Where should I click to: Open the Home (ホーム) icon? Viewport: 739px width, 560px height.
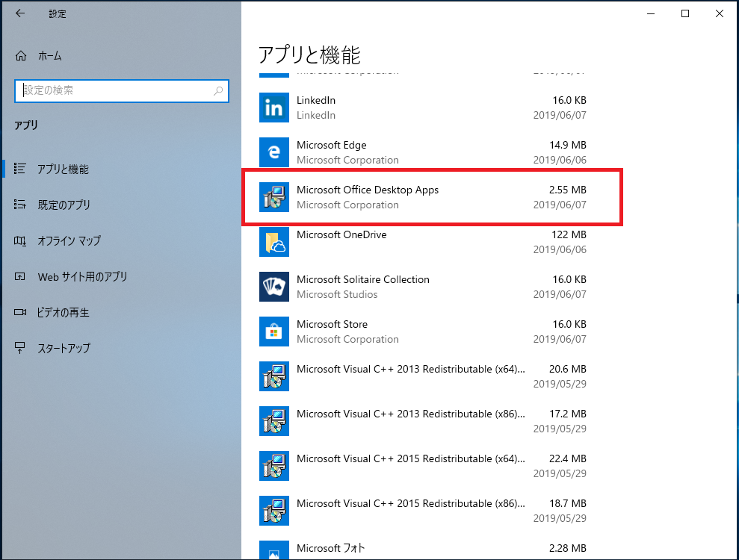tap(21, 56)
